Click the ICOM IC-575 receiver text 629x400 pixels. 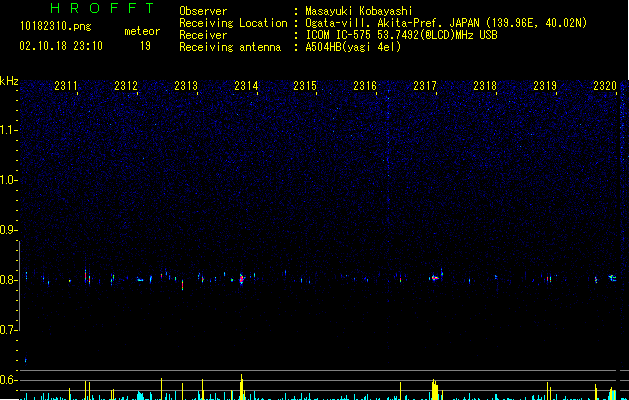click(401, 35)
